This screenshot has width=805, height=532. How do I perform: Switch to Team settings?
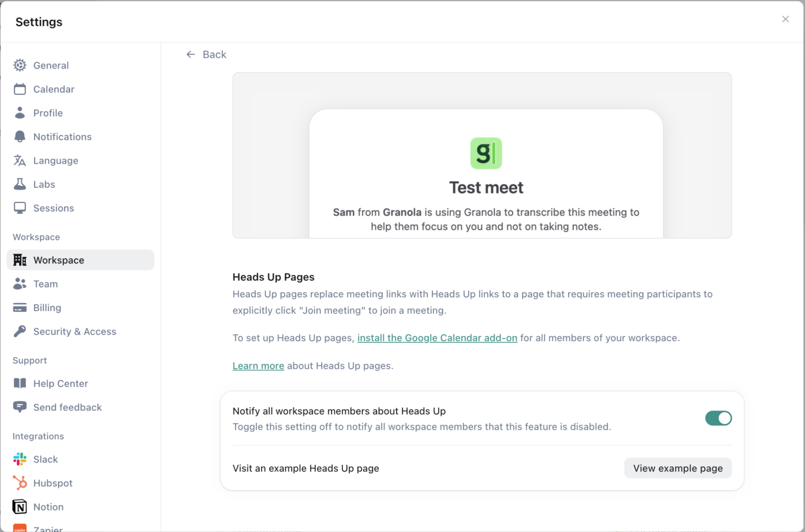click(45, 284)
